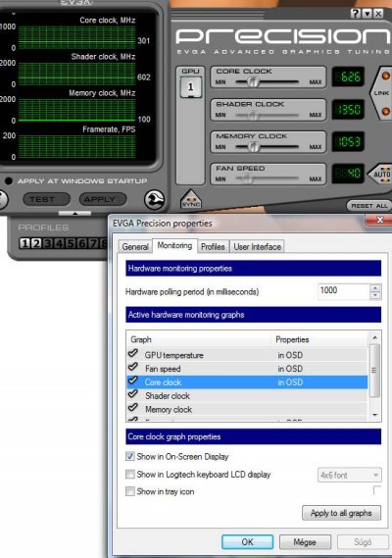The image size is (392, 558).
Task: Click graph list scrollbar up arrow
Action: tap(374, 337)
